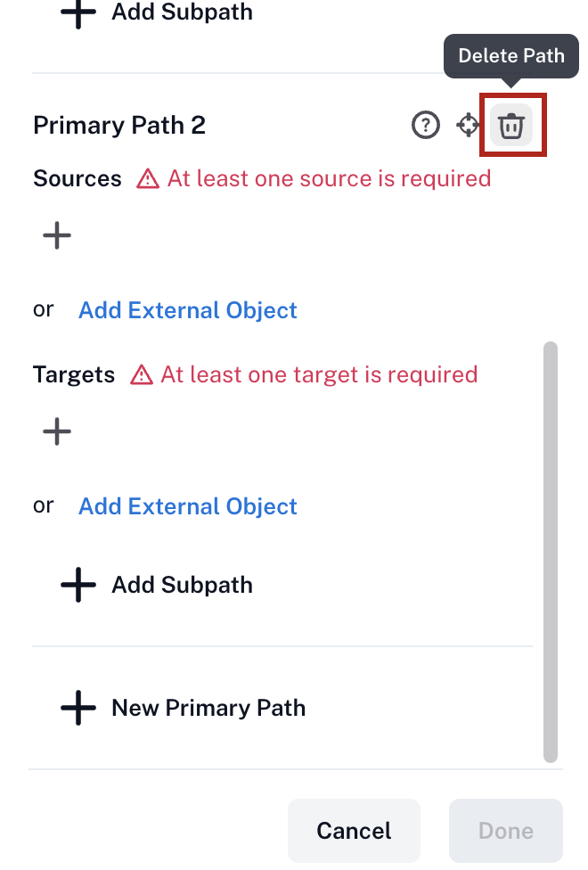The width and height of the screenshot is (588, 870).
Task: Select the Primary Path 2 heading
Action: point(119,125)
